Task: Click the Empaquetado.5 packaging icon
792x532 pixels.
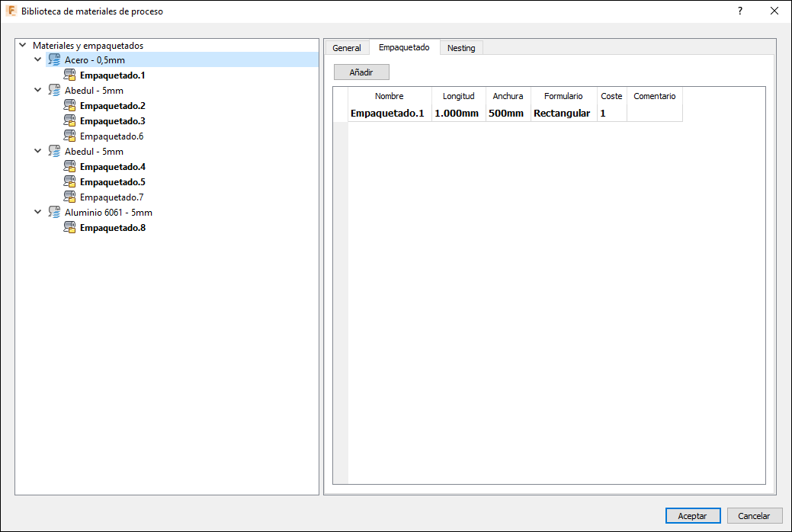Action: click(x=69, y=181)
